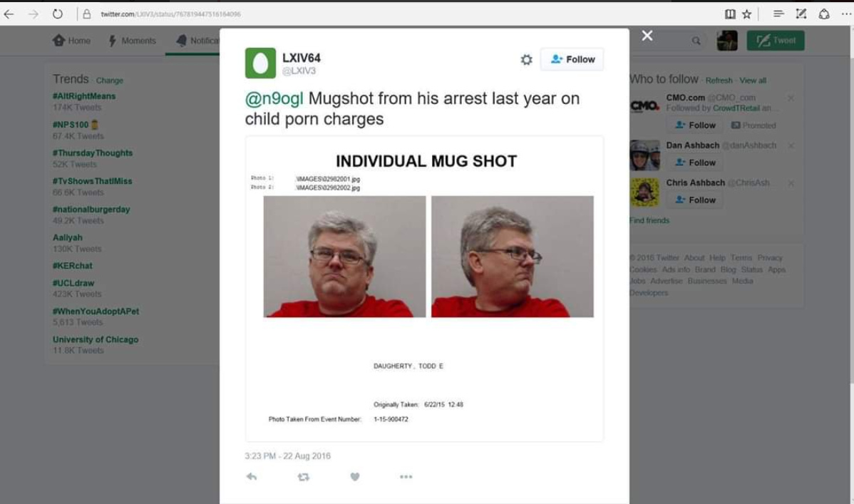854x504 pixels.
Task: Follow the LXIV64 account
Action: [572, 59]
